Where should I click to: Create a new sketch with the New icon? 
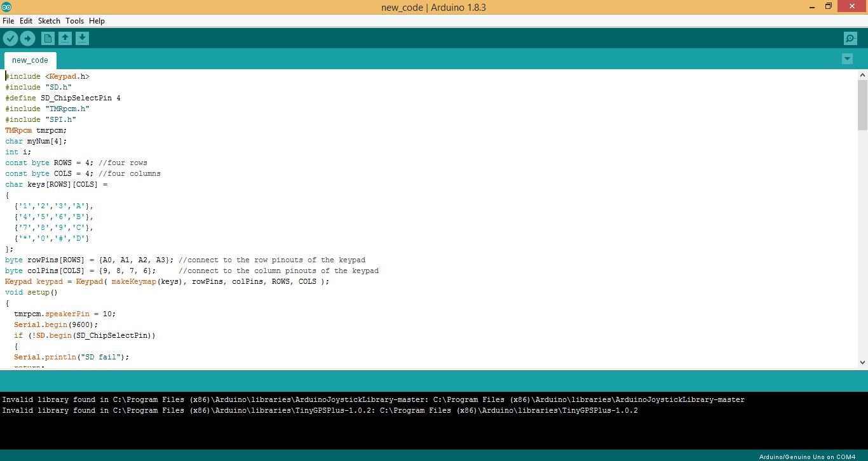47,38
